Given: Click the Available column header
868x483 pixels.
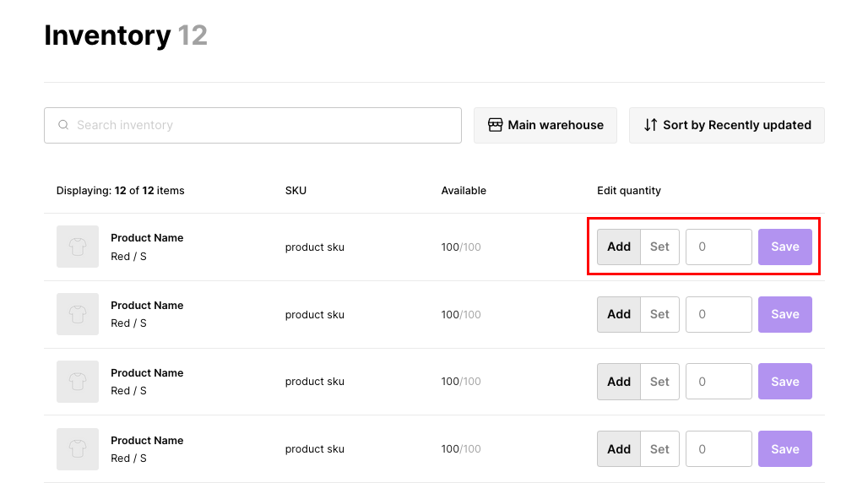Looking at the screenshot, I should coord(464,191).
